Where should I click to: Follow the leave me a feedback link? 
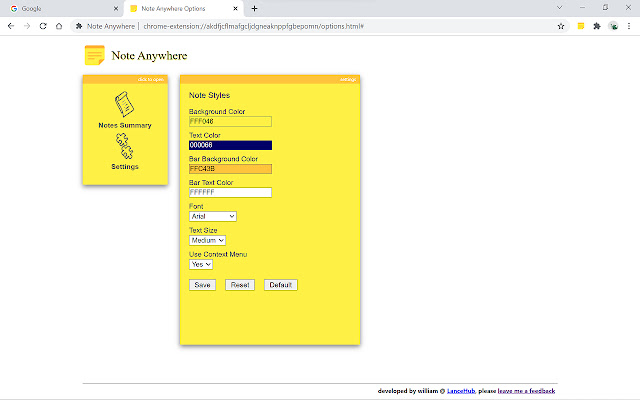pyautogui.click(x=526, y=391)
